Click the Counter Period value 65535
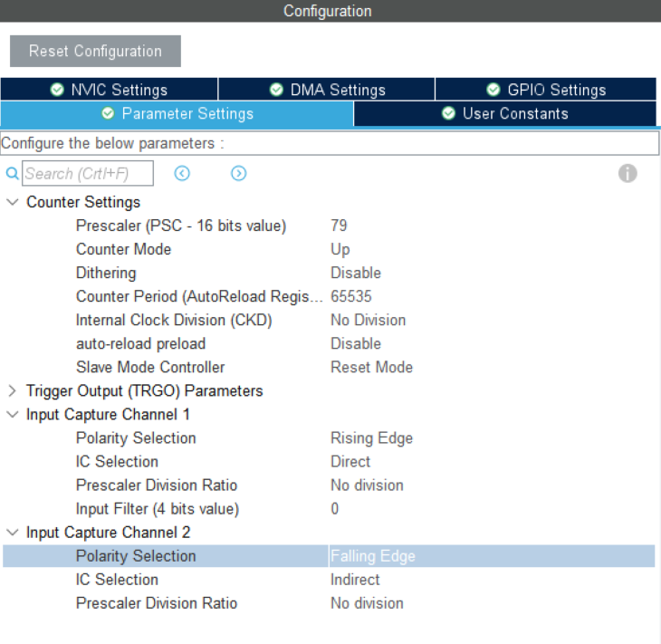661x644 pixels. pyautogui.click(x=351, y=296)
